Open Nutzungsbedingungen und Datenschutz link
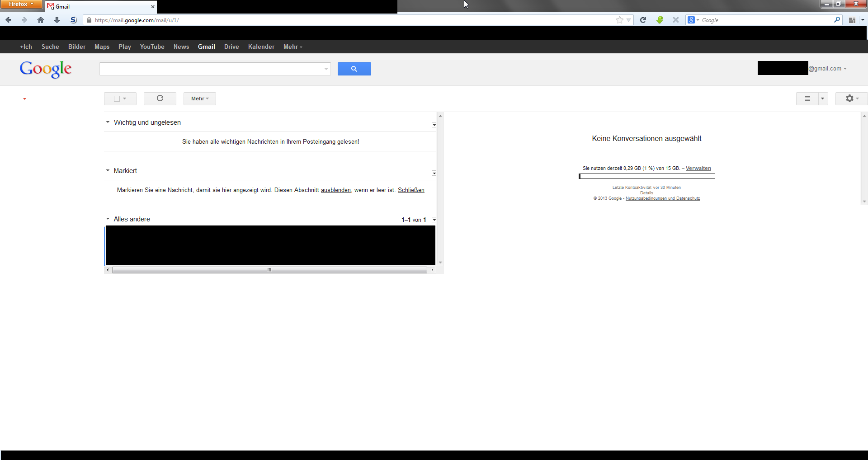Image resolution: width=868 pixels, height=460 pixels. click(663, 198)
